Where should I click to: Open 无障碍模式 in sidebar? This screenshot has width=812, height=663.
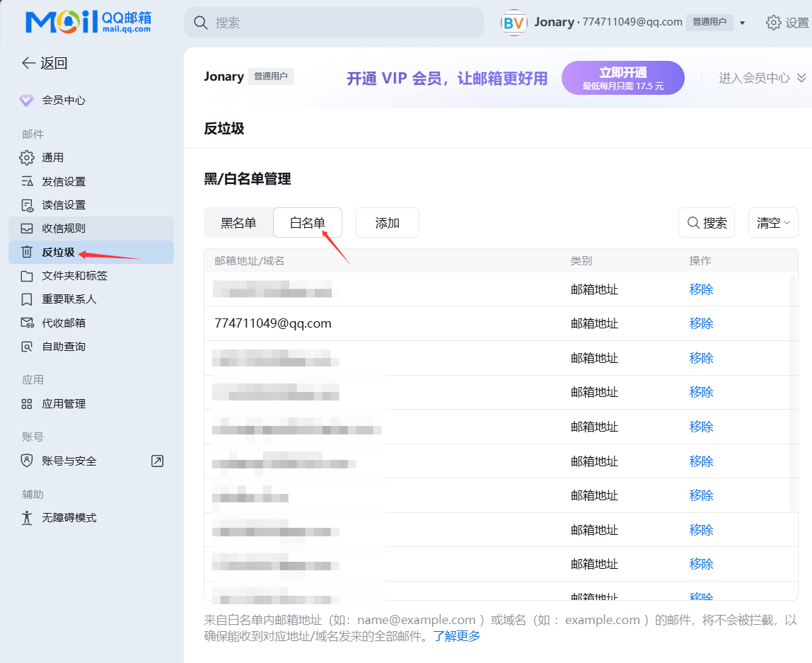(x=91, y=518)
